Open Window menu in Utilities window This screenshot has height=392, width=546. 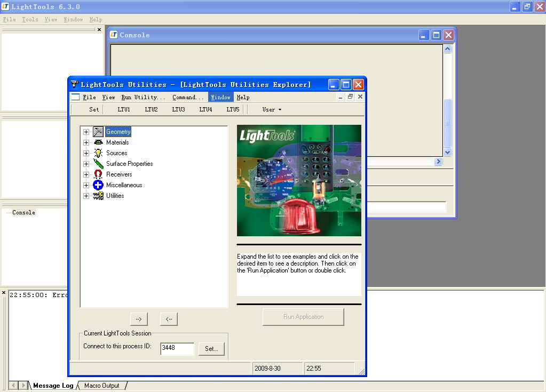221,98
